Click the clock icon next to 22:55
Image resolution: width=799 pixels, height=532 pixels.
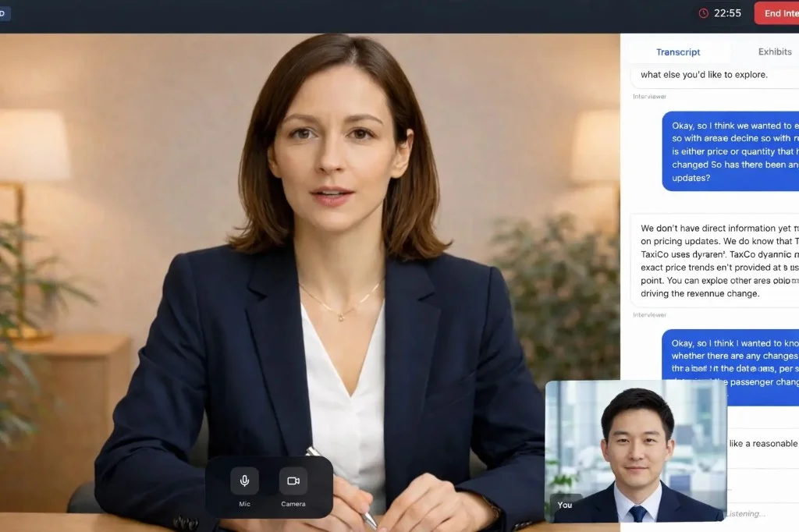[703, 12]
